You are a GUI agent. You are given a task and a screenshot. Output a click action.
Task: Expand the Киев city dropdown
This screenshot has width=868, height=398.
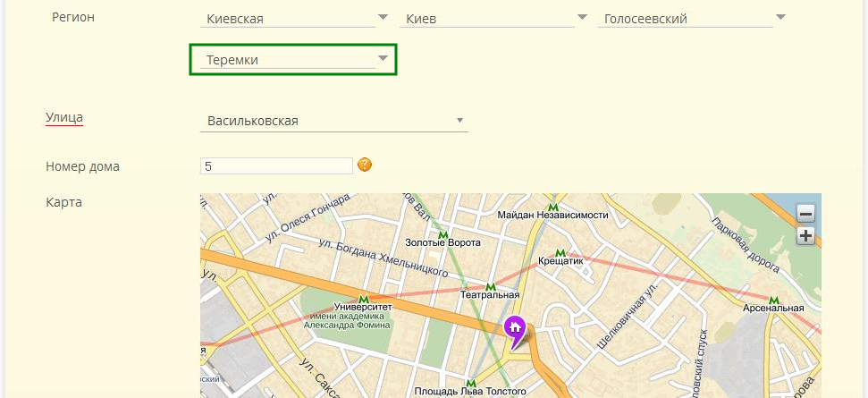[493, 18]
